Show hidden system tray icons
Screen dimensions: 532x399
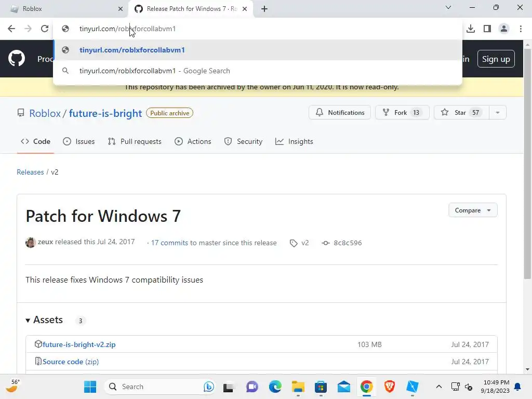click(438, 387)
